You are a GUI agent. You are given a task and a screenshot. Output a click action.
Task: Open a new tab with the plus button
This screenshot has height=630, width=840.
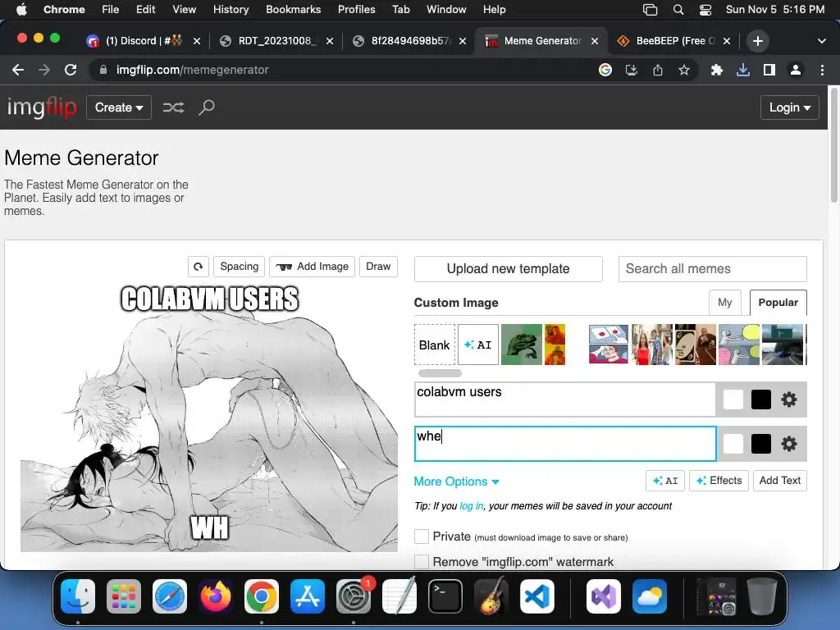pyautogui.click(x=757, y=41)
